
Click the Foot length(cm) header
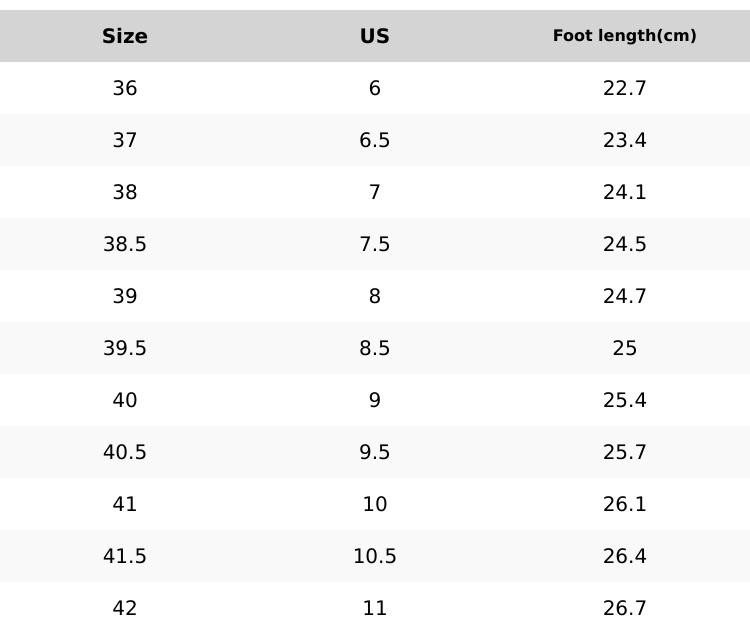[x=624, y=36]
